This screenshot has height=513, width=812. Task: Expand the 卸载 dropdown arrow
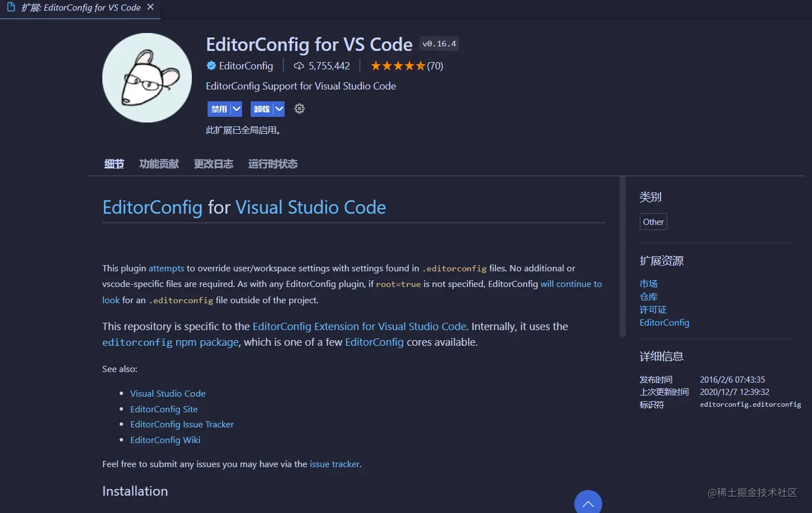point(279,109)
